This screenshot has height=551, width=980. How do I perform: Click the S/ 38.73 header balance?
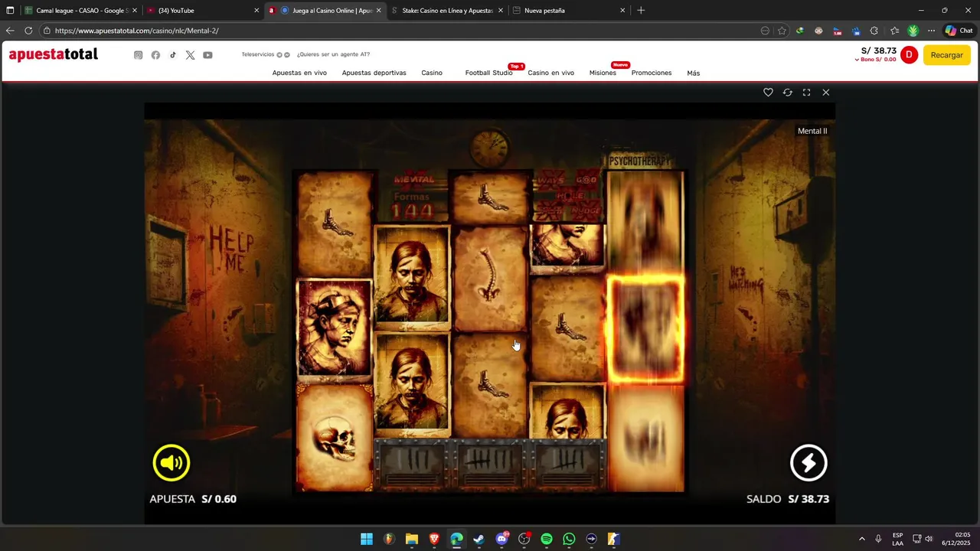(x=879, y=51)
